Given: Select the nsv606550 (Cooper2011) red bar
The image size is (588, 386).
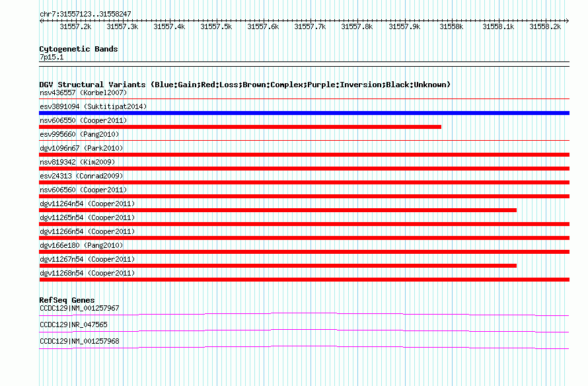Looking at the screenshot, I should (240, 127).
